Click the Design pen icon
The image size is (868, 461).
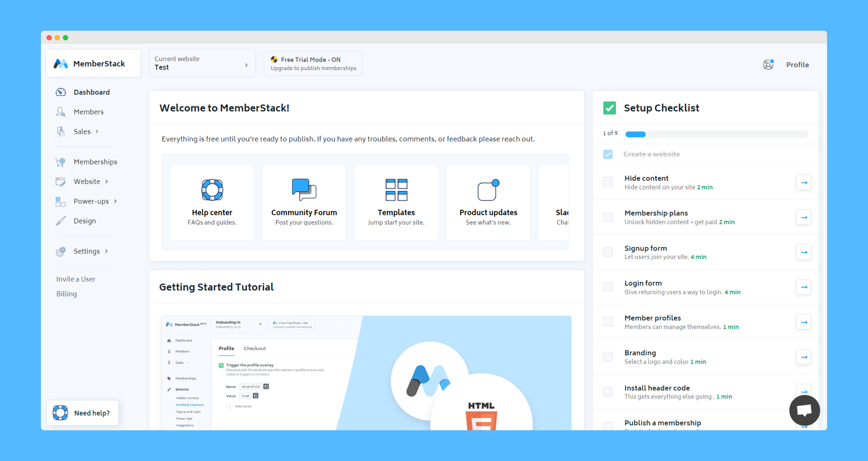(61, 221)
